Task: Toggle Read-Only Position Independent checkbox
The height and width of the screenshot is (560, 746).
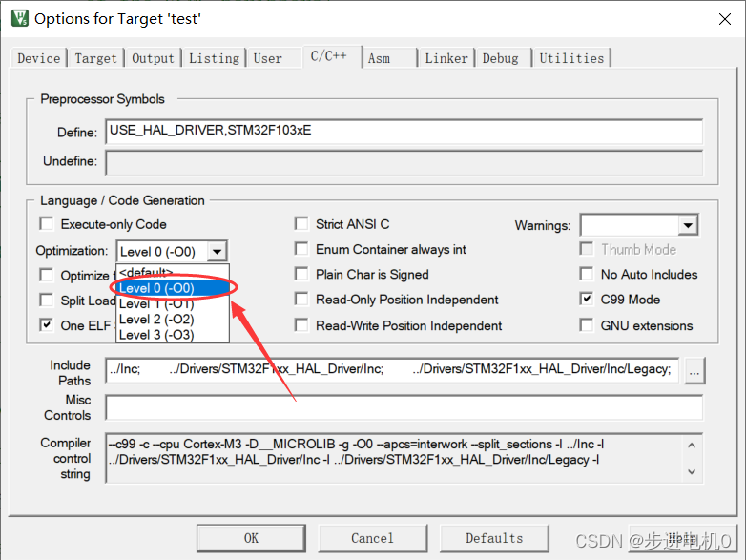Action: (301, 300)
